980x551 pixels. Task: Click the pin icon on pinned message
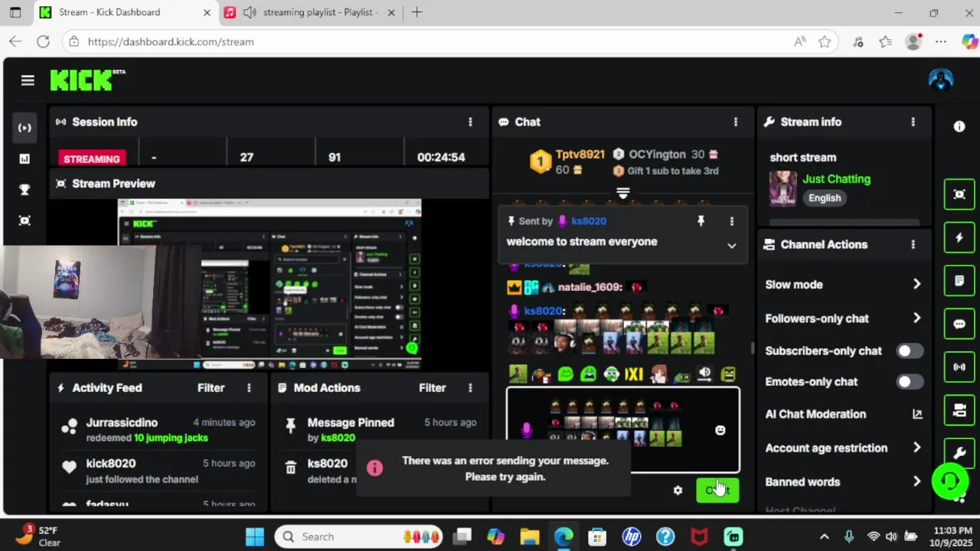pos(701,221)
